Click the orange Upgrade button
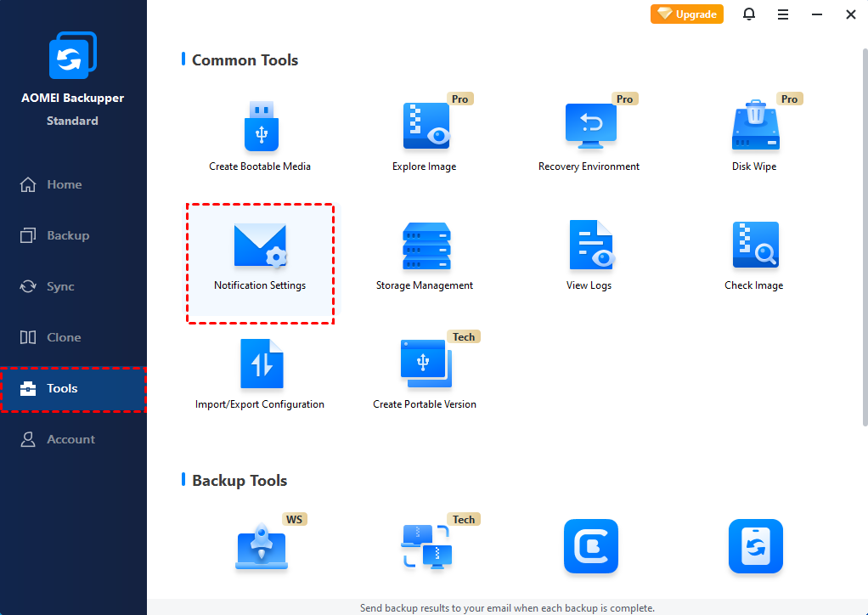 [x=686, y=14]
